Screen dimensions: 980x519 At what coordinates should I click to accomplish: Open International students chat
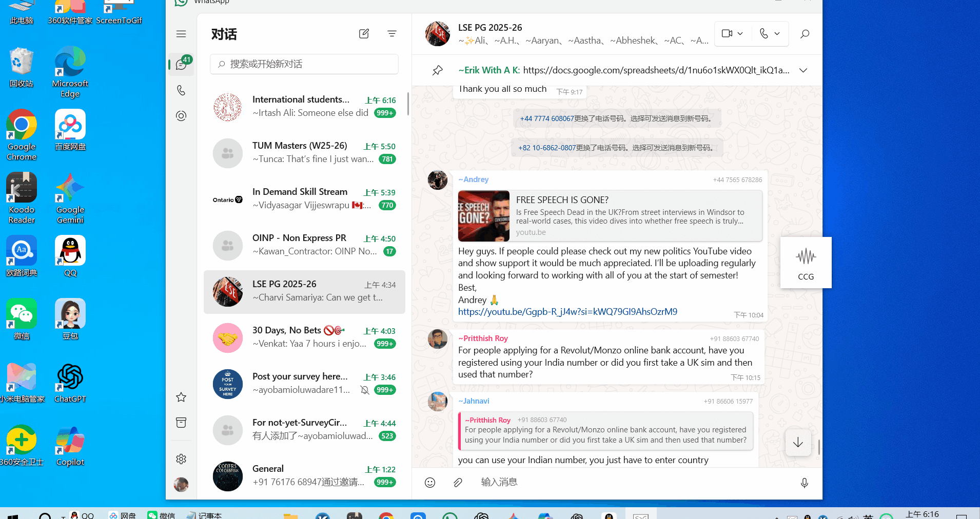click(304, 107)
